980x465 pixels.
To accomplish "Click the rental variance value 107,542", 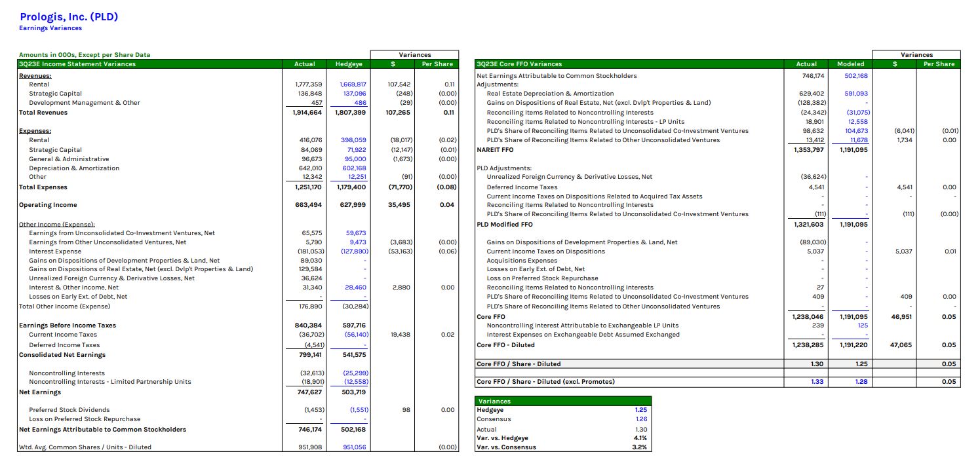I will (399, 84).
